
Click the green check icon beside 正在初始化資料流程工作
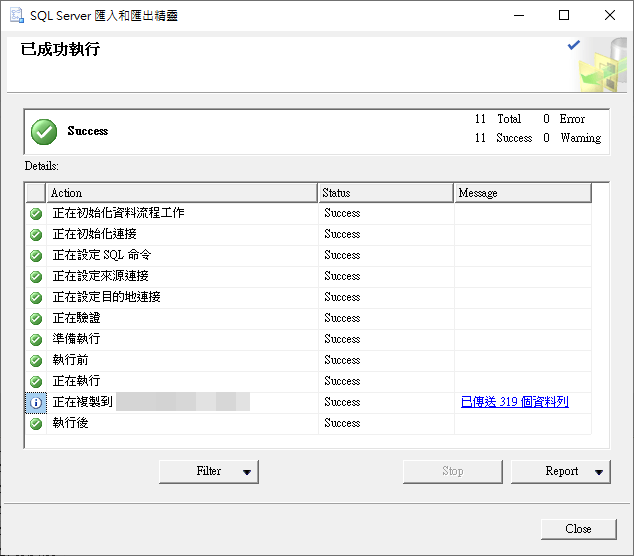click(x=36, y=213)
